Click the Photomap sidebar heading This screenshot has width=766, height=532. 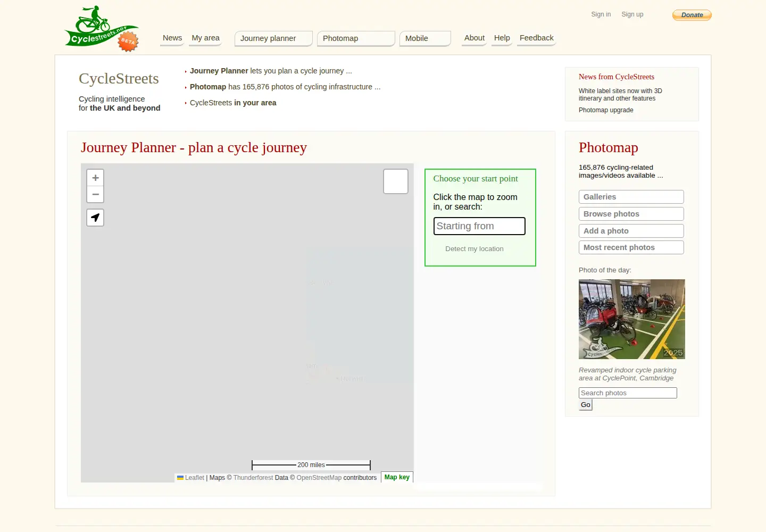point(608,147)
